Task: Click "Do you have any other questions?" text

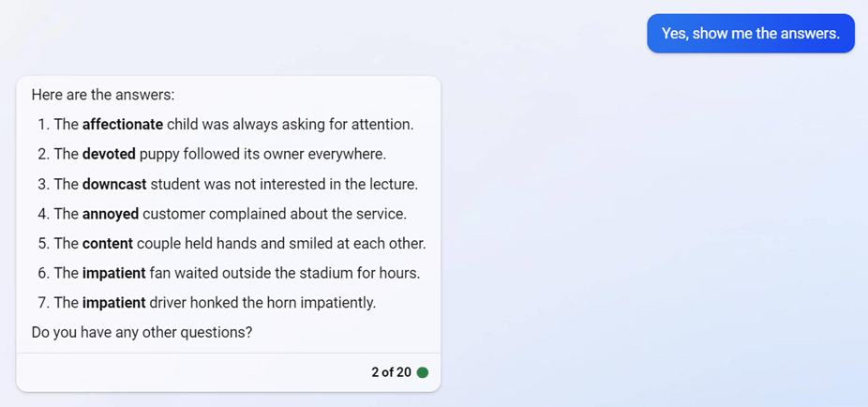Action: 142,332
